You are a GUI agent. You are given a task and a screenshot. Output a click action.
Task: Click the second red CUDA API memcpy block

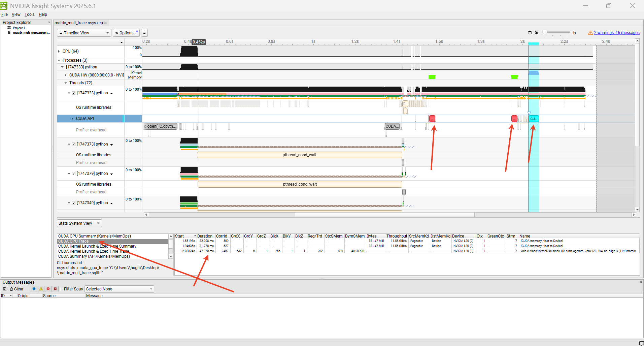point(514,119)
